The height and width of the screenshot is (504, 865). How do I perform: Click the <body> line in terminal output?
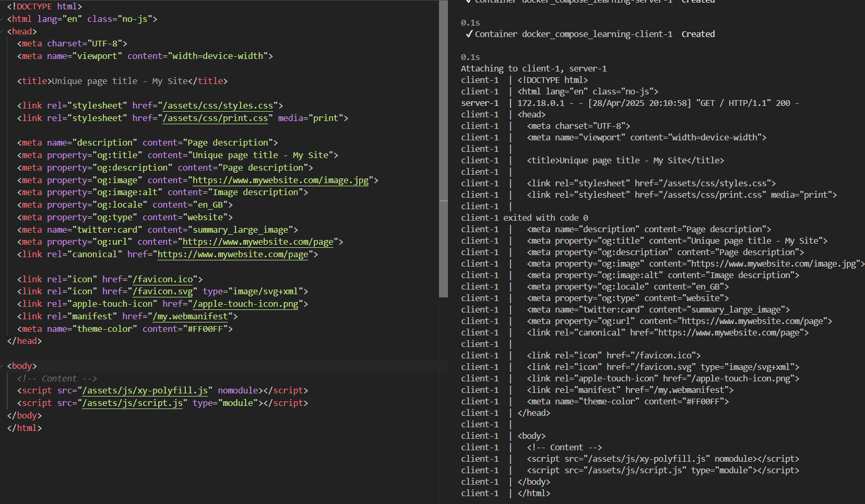(x=531, y=436)
